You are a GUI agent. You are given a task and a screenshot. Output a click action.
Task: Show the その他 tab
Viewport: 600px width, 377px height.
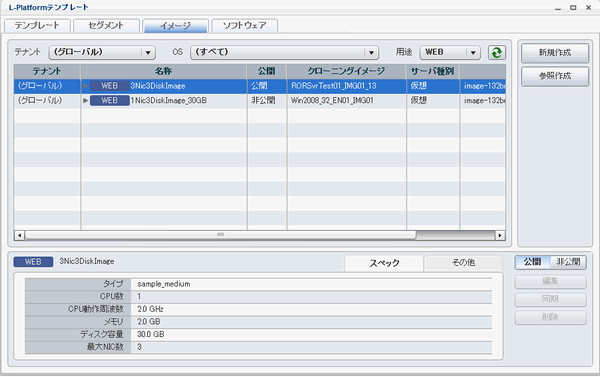tap(463, 263)
